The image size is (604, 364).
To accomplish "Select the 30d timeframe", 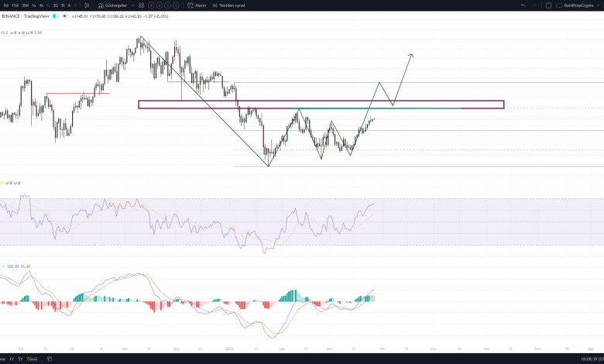I will (x=25, y=5).
